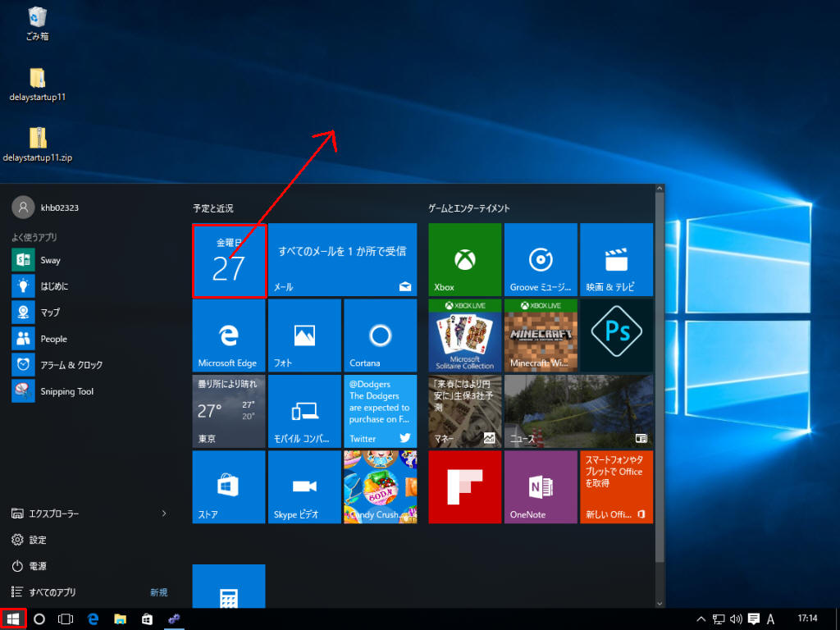Open the mobile companion tile
This screenshot has height=630, width=840.
click(x=304, y=412)
